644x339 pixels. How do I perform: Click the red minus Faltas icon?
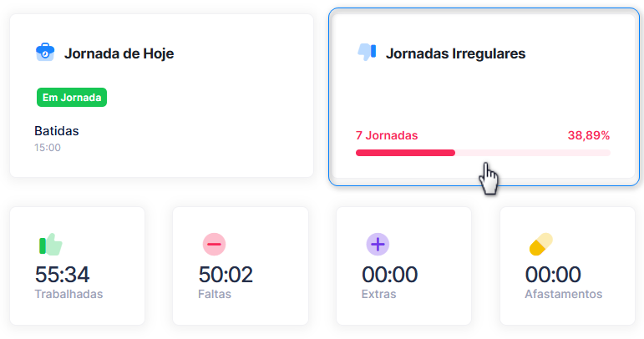coord(214,244)
